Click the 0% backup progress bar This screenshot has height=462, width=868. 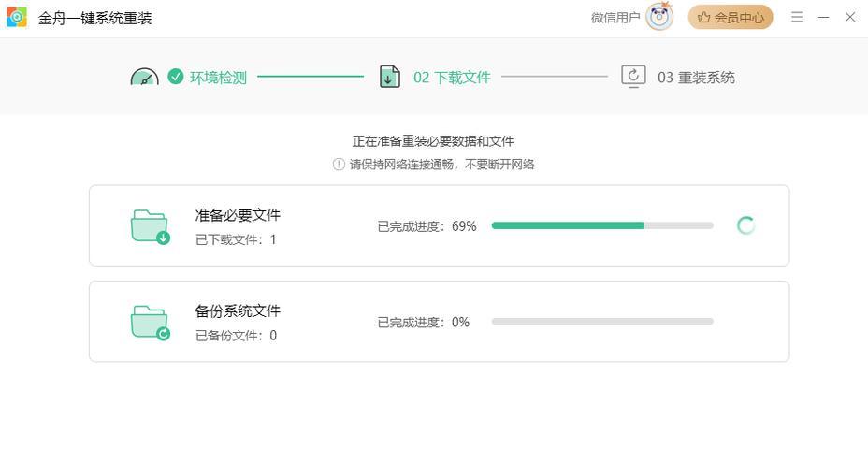(x=602, y=322)
